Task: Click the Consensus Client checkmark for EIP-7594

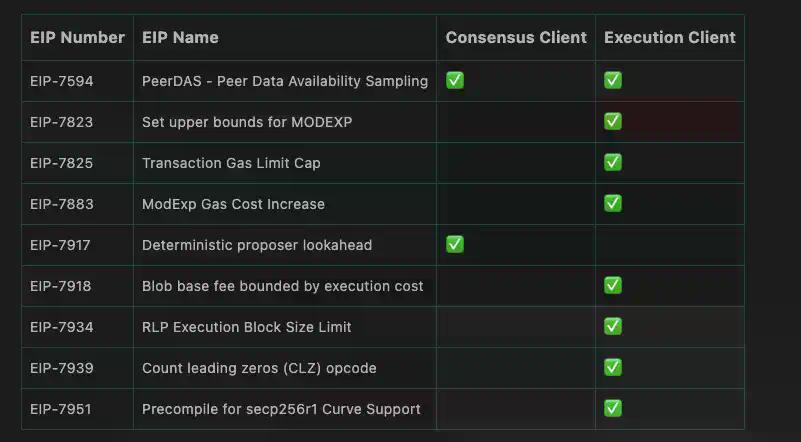Action: [455, 80]
